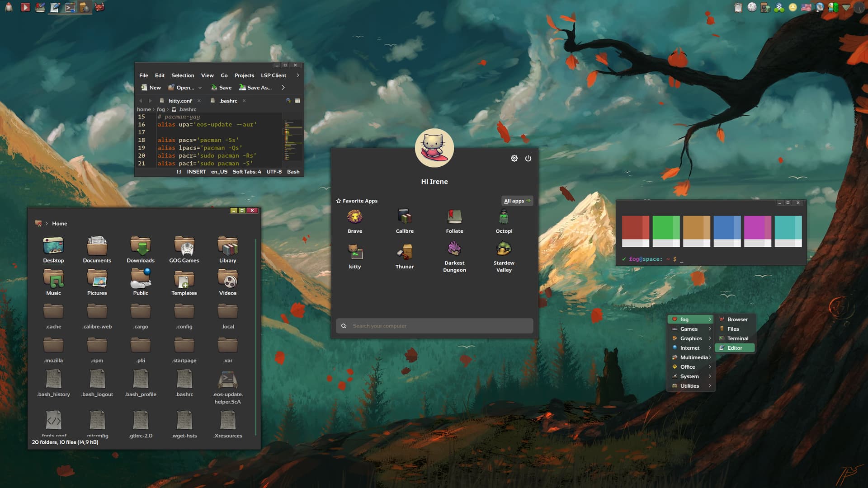
Task: Toggle INSERT mode in editor status bar
Action: pyautogui.click(x=196, y=172)
